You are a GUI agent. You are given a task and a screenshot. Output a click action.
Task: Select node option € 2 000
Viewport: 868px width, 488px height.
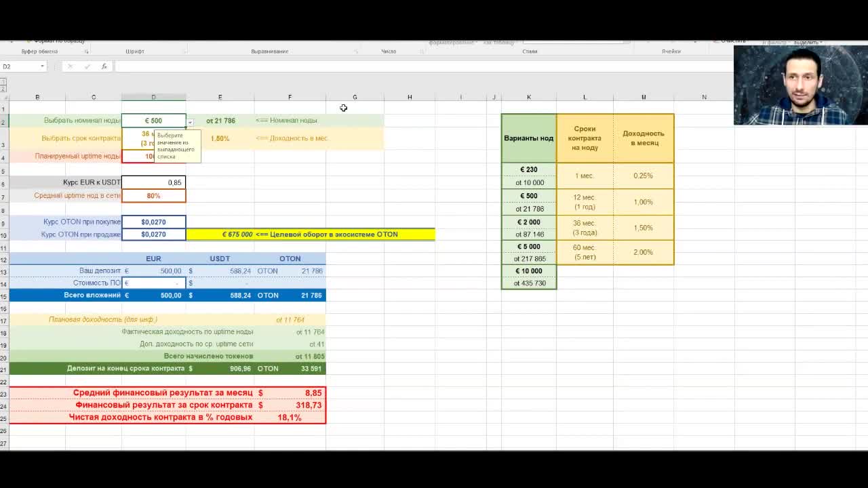(x=529, y=222)
